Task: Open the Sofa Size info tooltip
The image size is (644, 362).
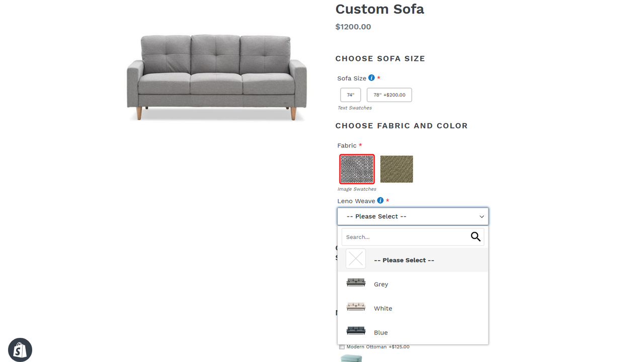Action: 372,78
